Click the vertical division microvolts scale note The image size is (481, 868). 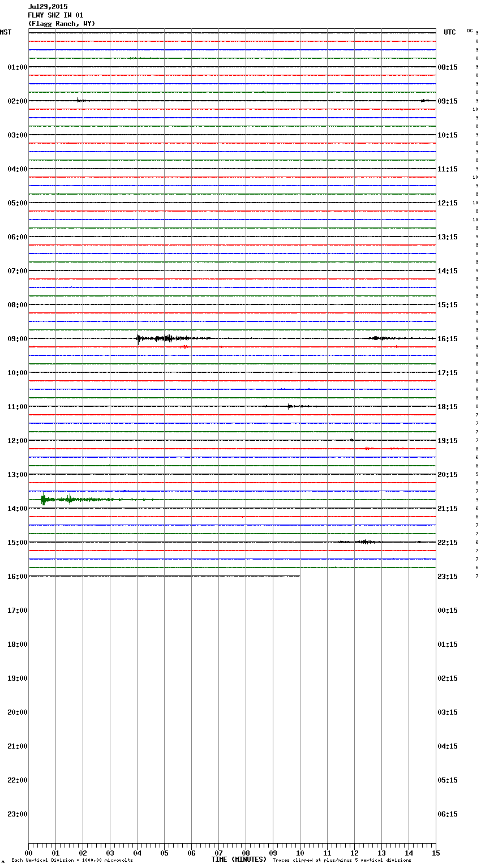click(72, 861)
